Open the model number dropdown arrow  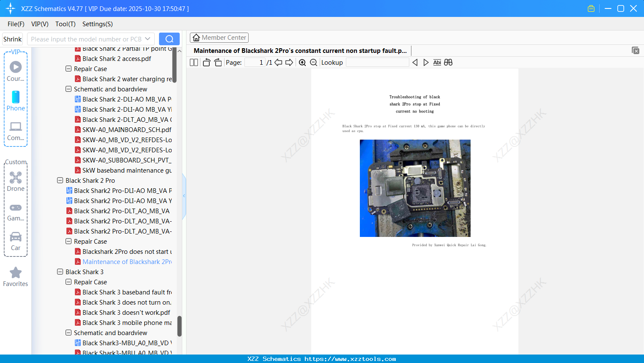(148, 38)
